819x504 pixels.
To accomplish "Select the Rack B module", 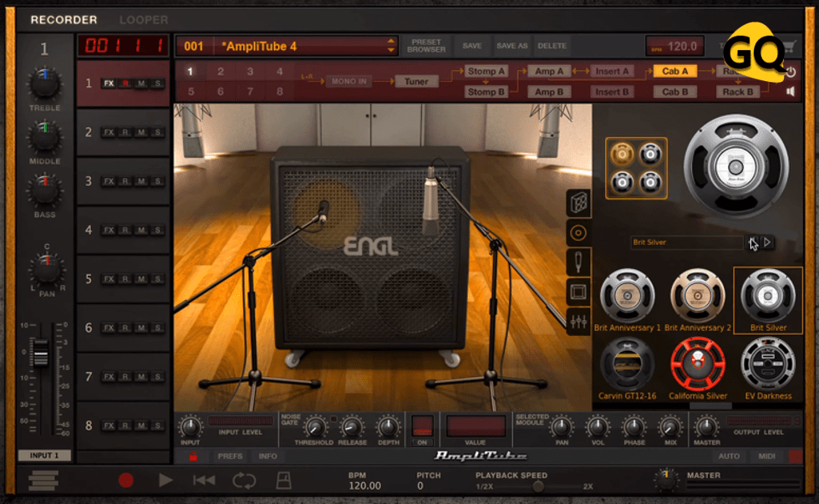I will [x=737, y=92].
